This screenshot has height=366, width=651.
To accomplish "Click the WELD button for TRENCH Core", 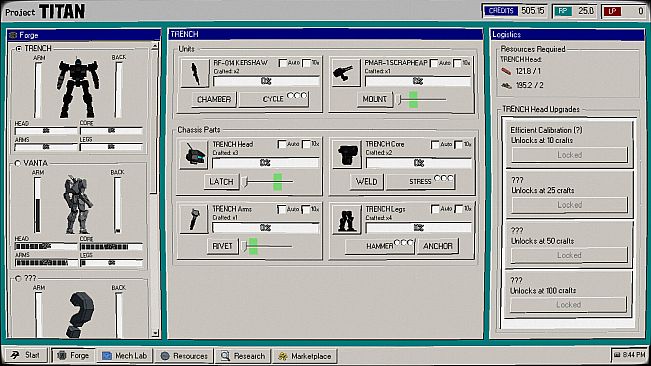I will (x=367, y=182).
